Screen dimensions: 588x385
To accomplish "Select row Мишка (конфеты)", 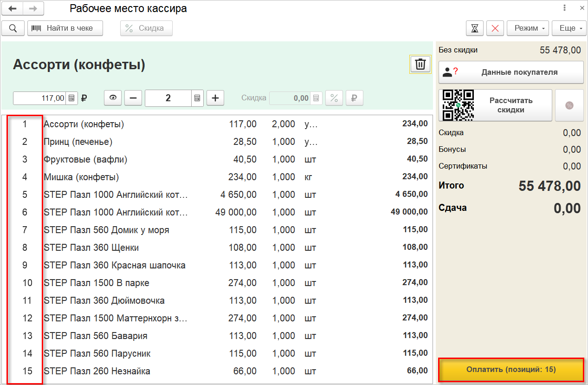I will [x=217, y=177].
